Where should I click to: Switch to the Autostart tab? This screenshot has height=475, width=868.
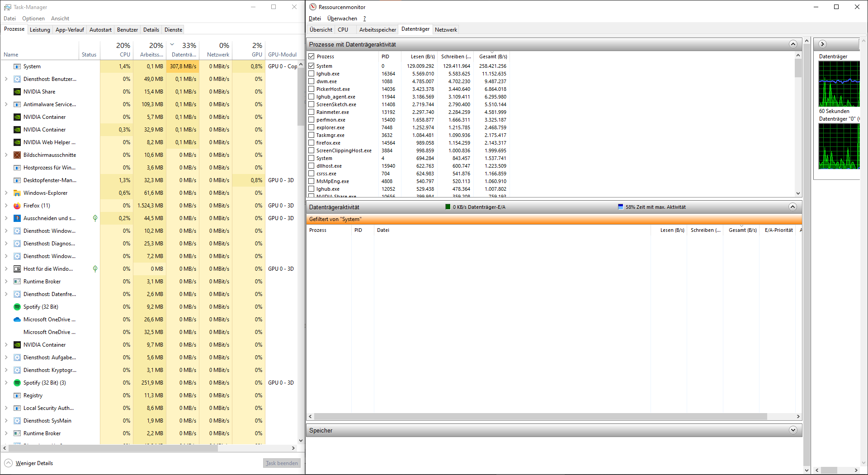pos(100,30)
